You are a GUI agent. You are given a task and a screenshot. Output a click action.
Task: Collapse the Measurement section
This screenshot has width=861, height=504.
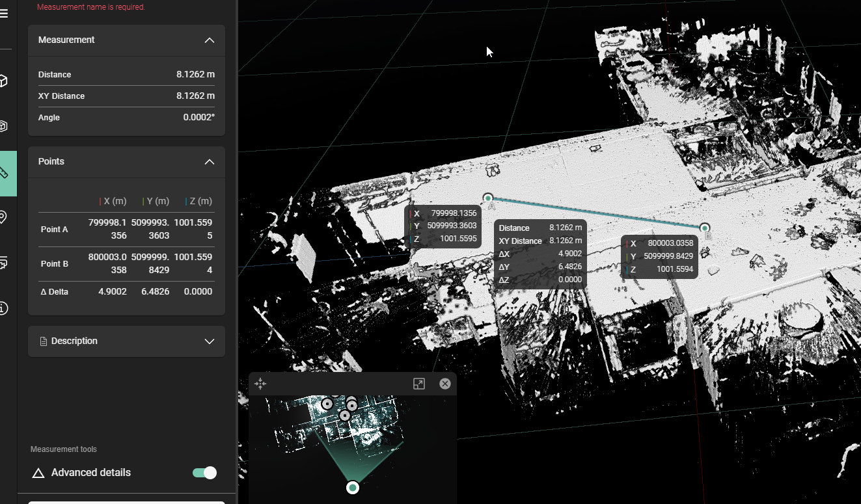point(209,40)
